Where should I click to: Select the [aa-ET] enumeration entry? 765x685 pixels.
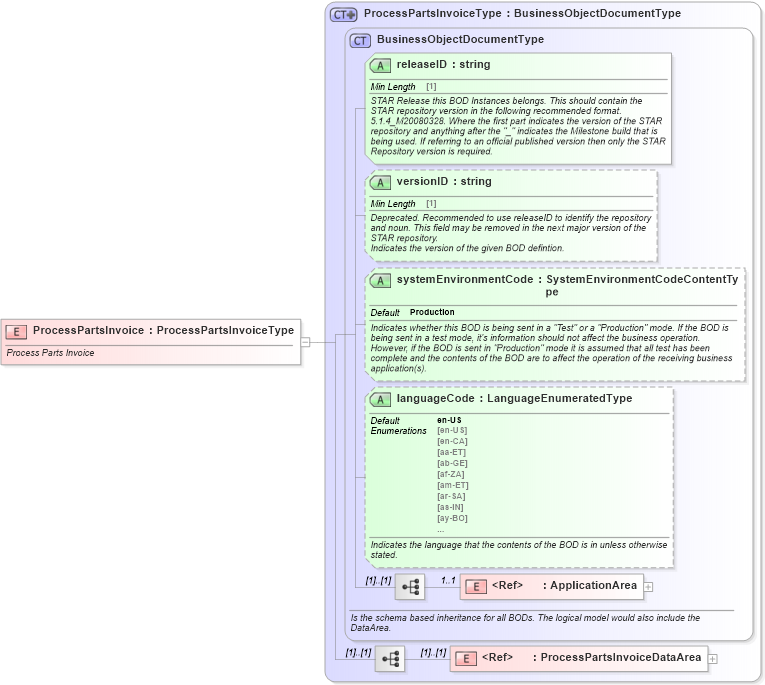[x=452, y=452]
